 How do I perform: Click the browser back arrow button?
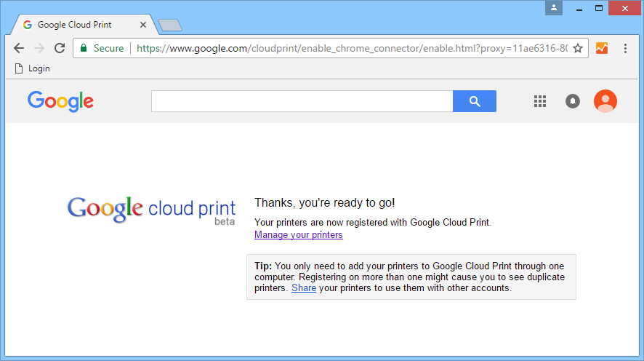(x=19, y=48)
